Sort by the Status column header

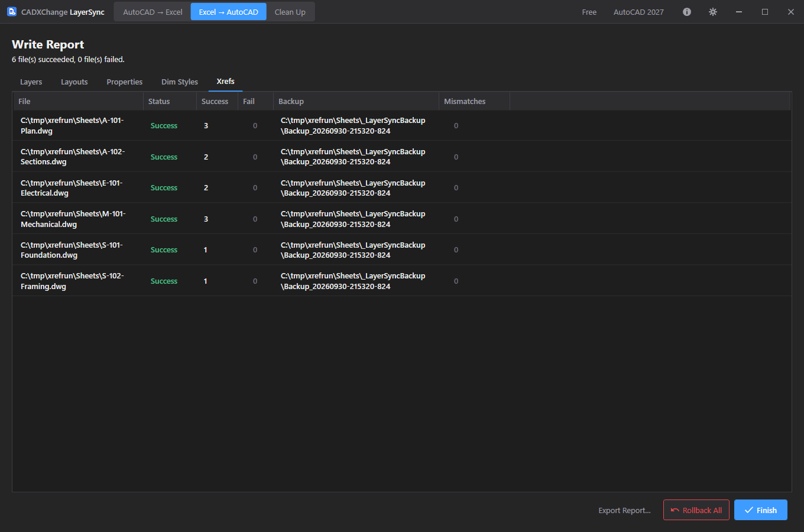pyautogui.click(x=170, y=101)
